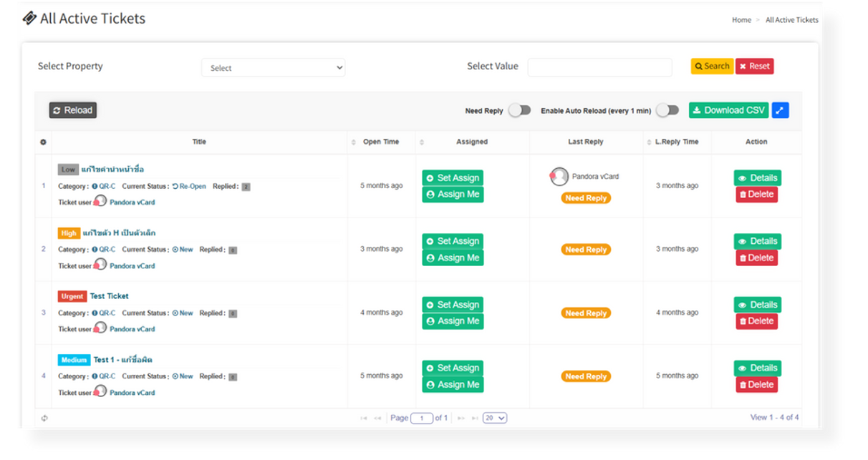Click the ticket icon beside All Active Tickets
This screenshot has height=460, width=868.
29,18
